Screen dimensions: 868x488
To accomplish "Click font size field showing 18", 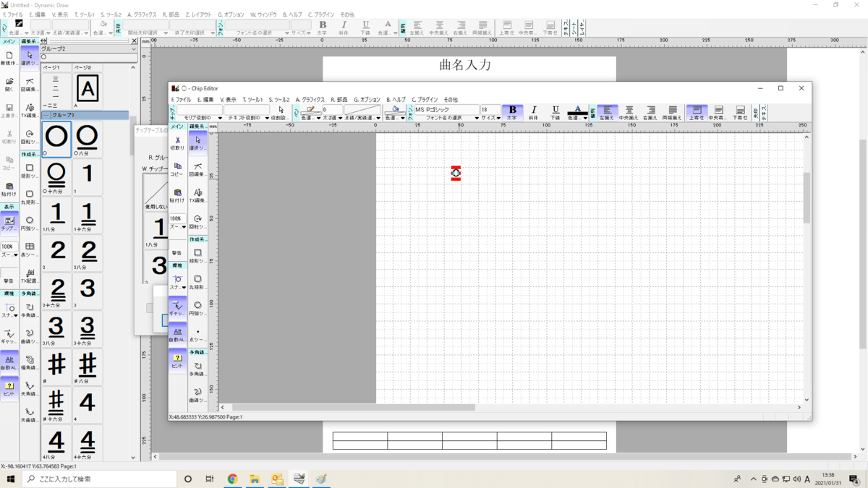I will [x=490, y=110].
